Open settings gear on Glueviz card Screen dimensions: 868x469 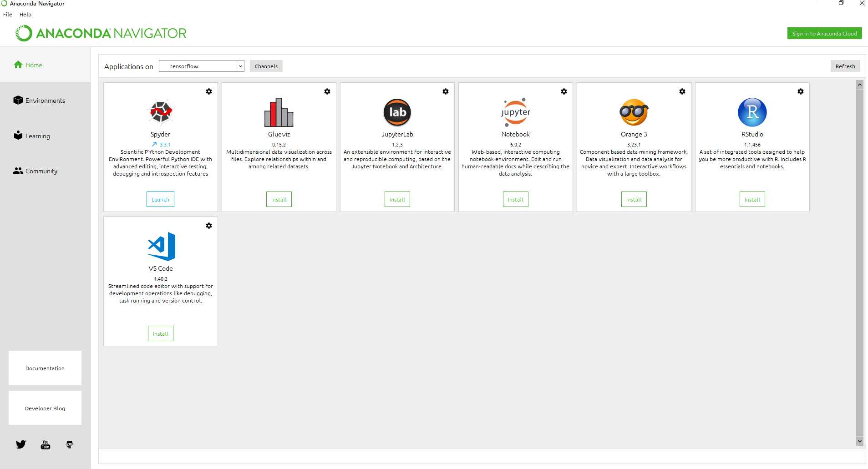[327, 91]
